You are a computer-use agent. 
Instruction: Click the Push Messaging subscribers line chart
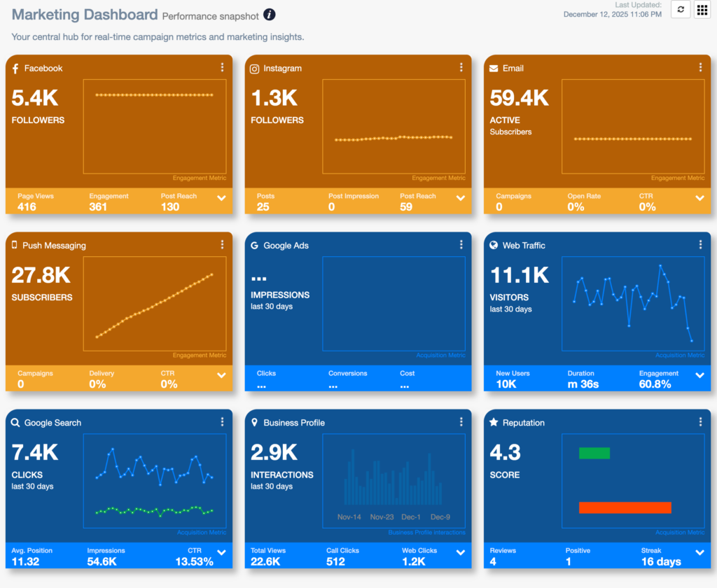154,305
